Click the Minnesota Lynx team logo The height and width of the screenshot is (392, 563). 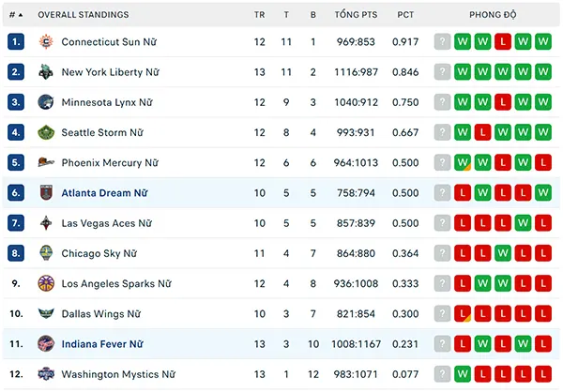46,102
